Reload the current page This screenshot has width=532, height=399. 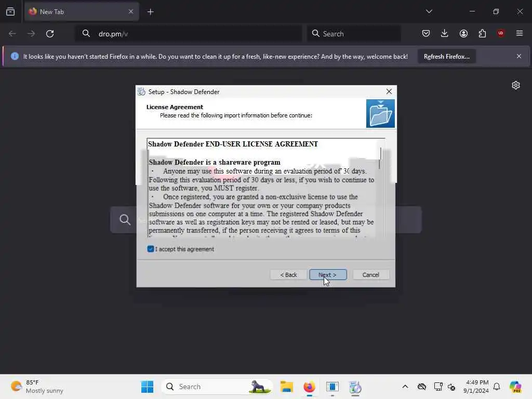(50, 34)
